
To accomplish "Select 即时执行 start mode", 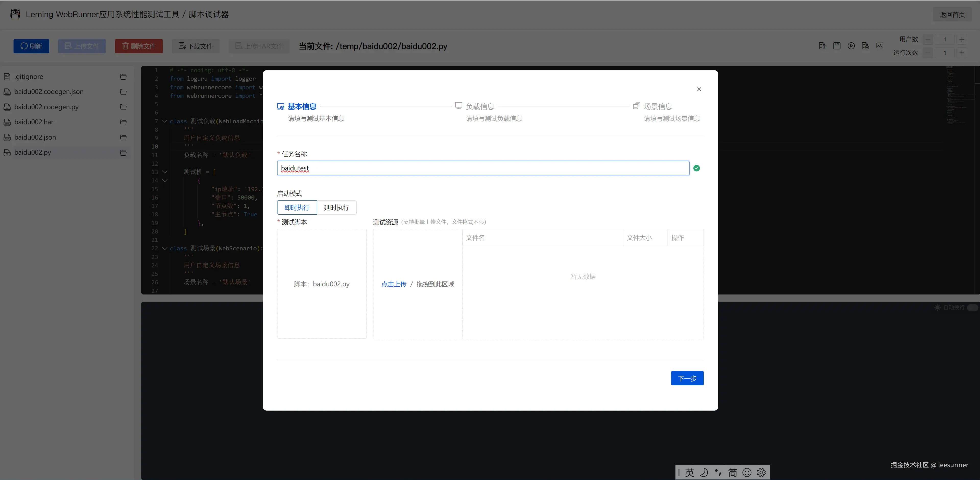I will click(297, 208).
